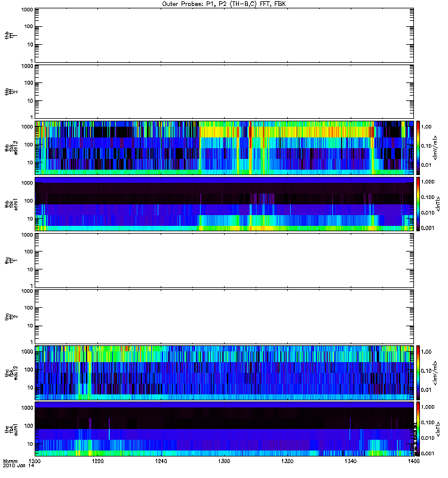Click the 1340 time axis label
Screen dimensions: 448x478
(351, 461)
